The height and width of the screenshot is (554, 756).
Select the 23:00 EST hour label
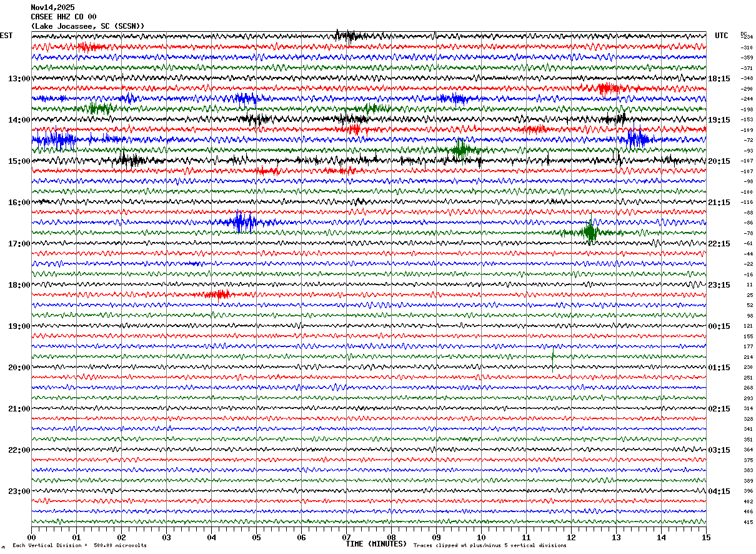19,491
